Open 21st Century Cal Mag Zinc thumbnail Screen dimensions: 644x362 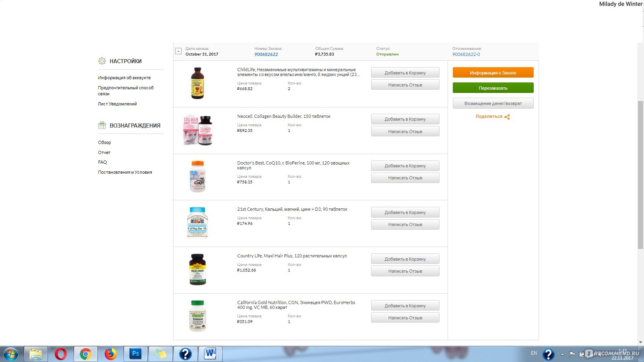[x=198, y=222]
